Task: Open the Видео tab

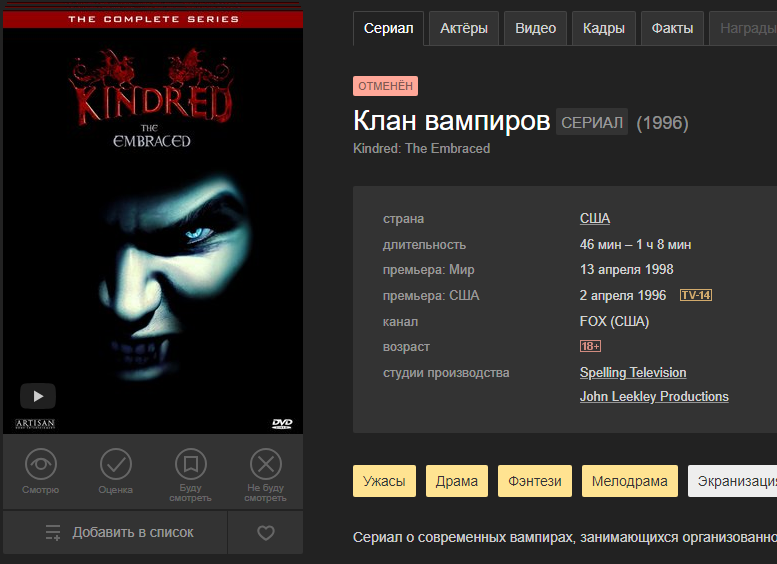Action: (535, 29)
